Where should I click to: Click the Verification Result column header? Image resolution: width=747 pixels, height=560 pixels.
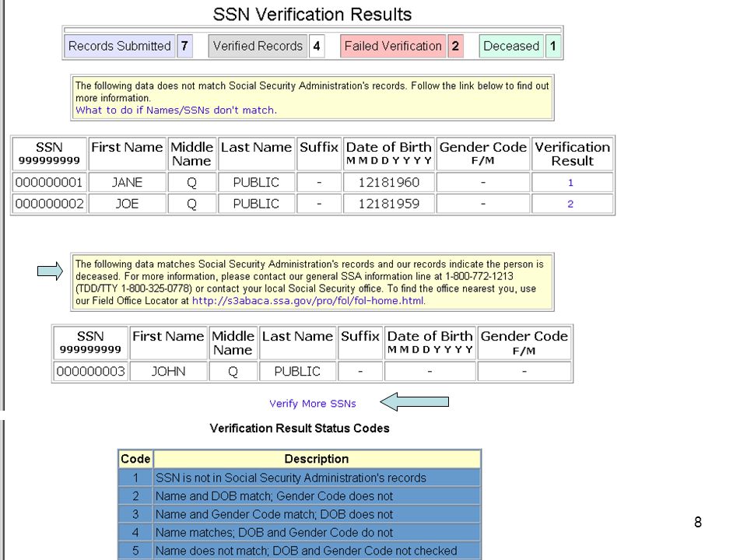point(572,154)
